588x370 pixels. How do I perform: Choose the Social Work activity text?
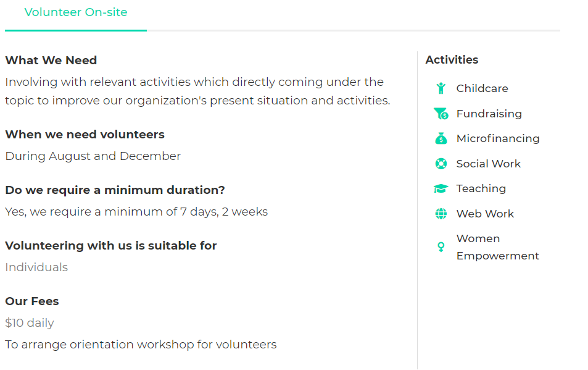tap(489, 164)
